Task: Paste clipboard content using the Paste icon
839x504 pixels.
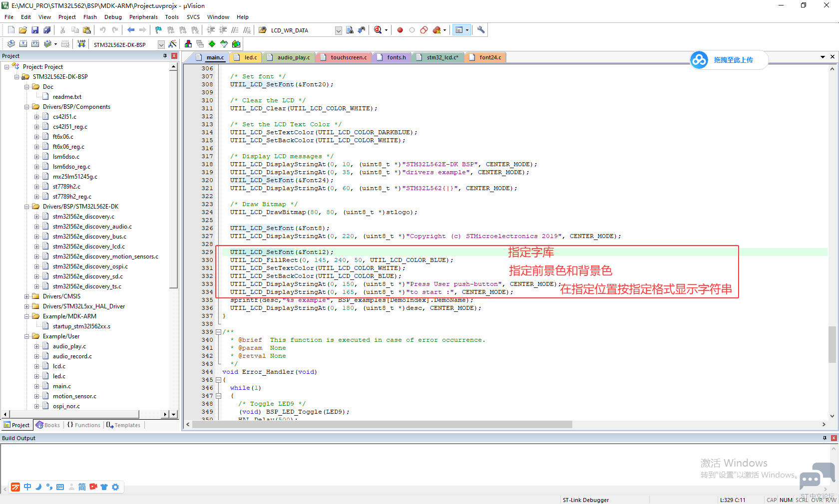Action: coord(86,30)
